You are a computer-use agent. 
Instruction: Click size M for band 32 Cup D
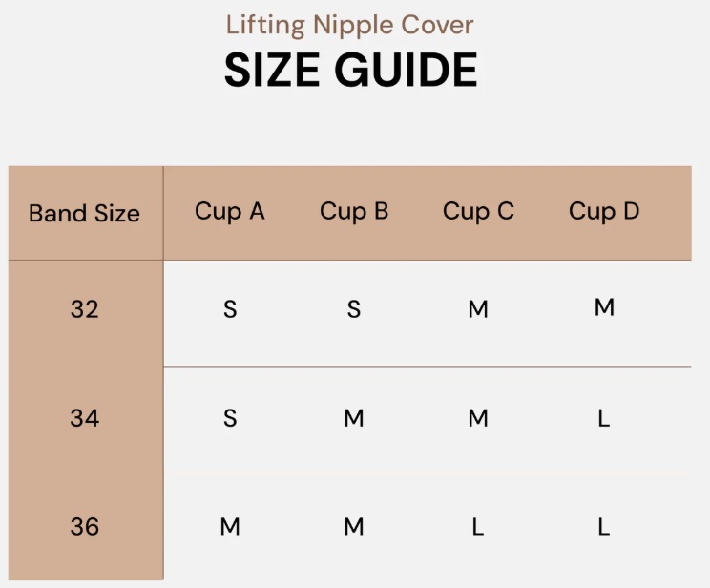tap(604, 307)
